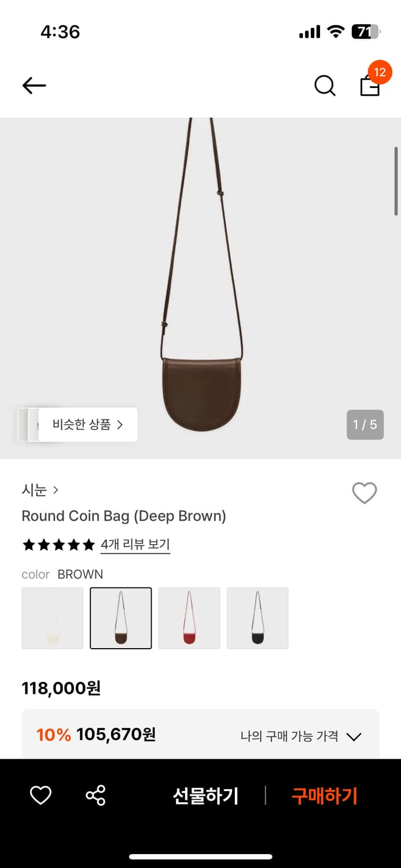Open the search icon

pyautogui.click(x=325, y=85)
